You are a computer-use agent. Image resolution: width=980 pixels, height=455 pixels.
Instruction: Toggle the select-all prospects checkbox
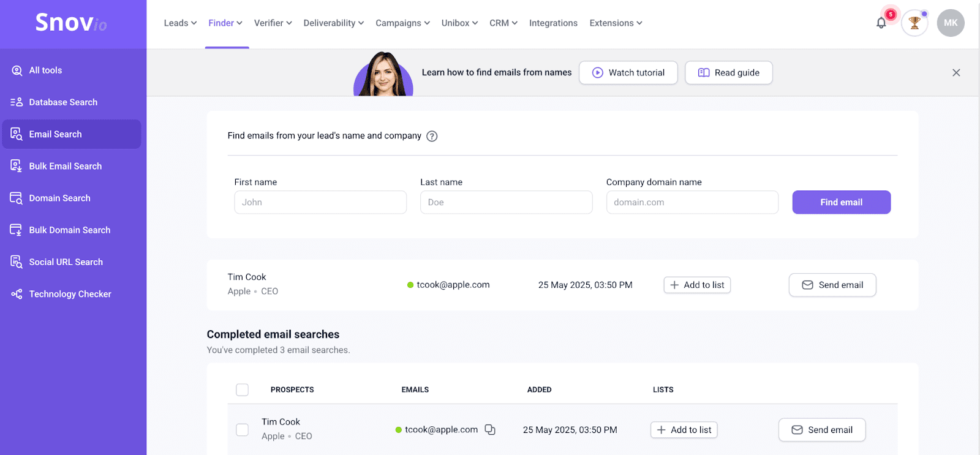coord(243,390)
